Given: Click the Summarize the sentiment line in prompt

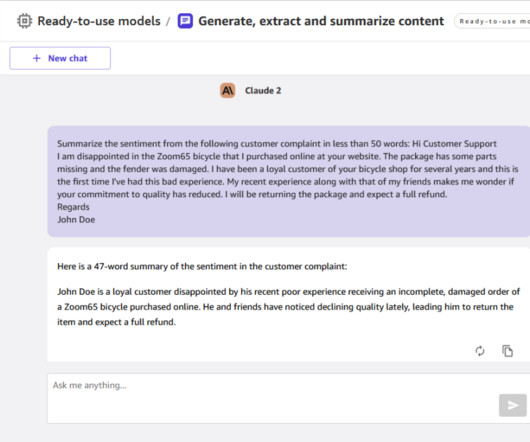Looking at the screenshot, I should (x=277, y=144).
